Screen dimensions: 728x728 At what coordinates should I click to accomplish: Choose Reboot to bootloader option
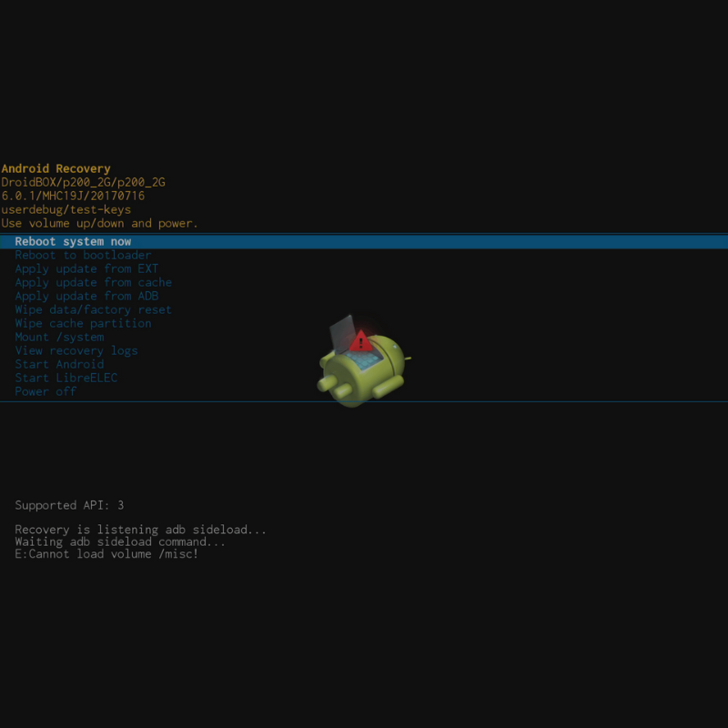[83, 256]
